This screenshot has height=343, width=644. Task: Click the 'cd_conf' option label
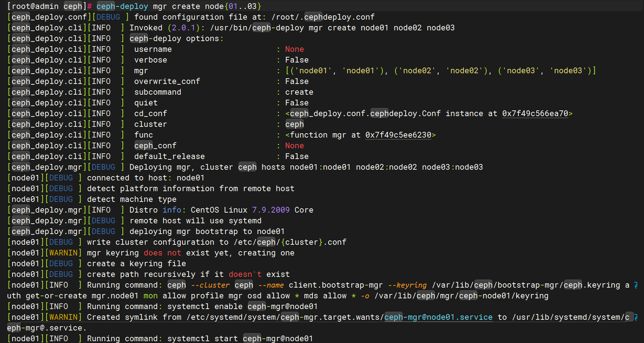151,114
